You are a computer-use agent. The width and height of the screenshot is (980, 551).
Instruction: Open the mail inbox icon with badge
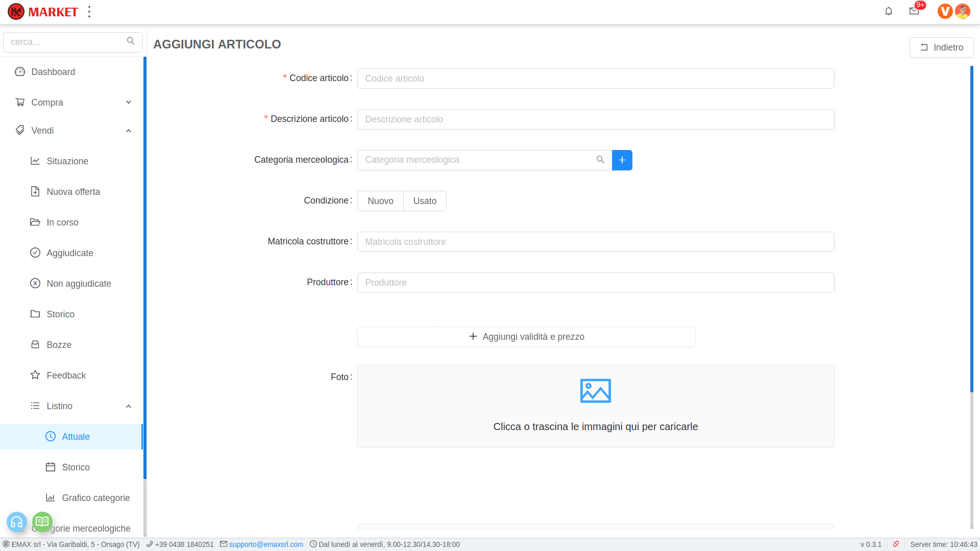pos(914,11)
